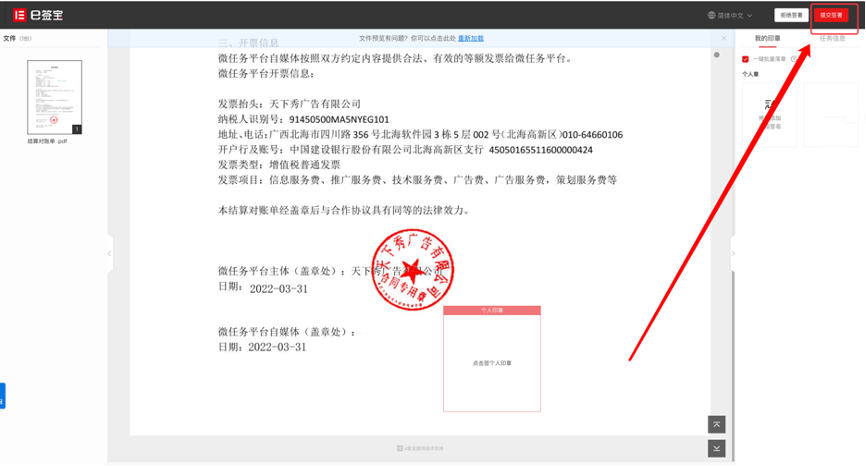Collapse the left file panel arrow

pyautogui.click(x=109, y=253)
